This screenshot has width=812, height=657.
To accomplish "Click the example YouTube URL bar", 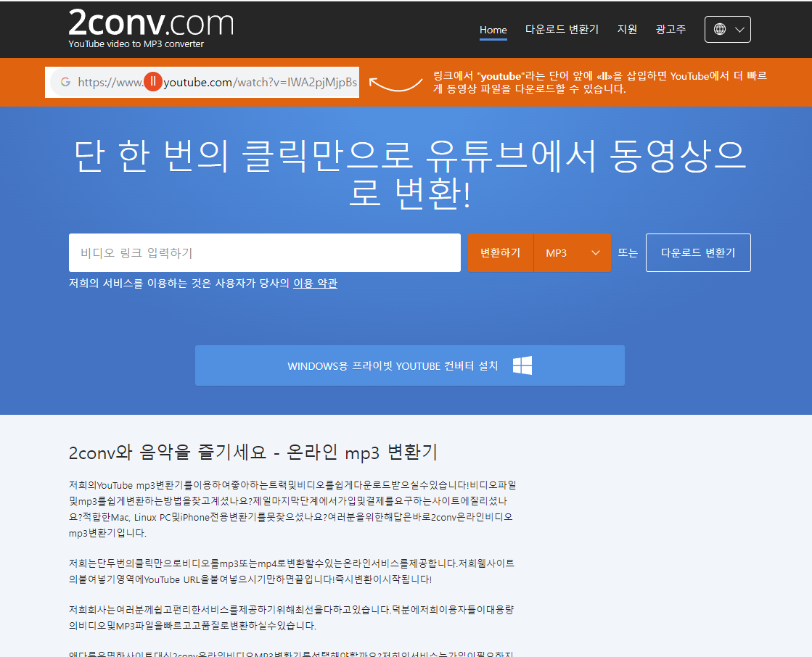I will (202, 82).
